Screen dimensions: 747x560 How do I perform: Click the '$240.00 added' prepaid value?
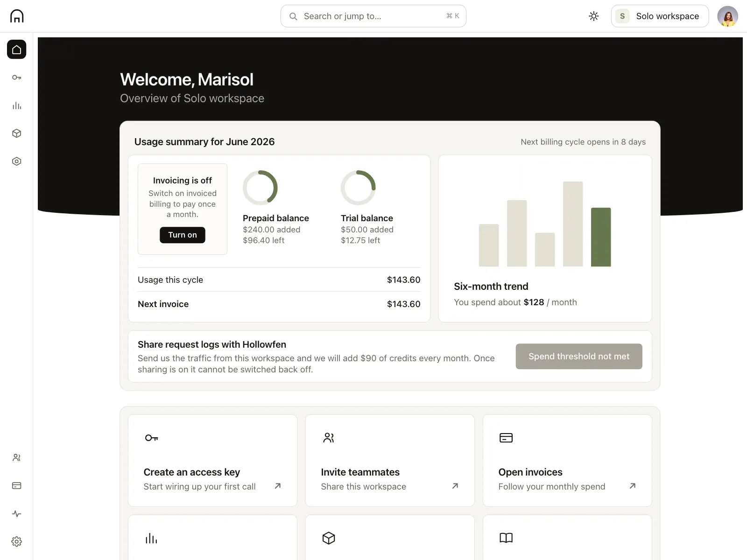[271, 230]
